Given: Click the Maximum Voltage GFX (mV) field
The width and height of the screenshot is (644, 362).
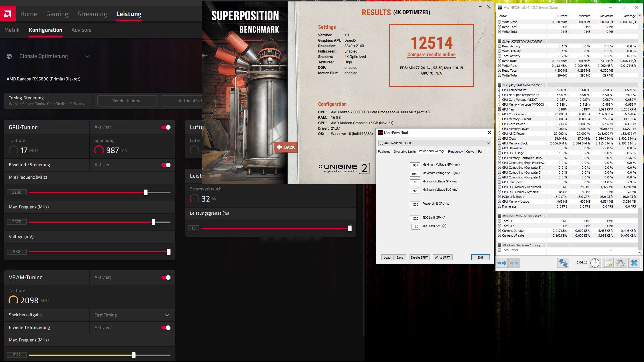Looking at the screenshot, I should pos(415,165).
